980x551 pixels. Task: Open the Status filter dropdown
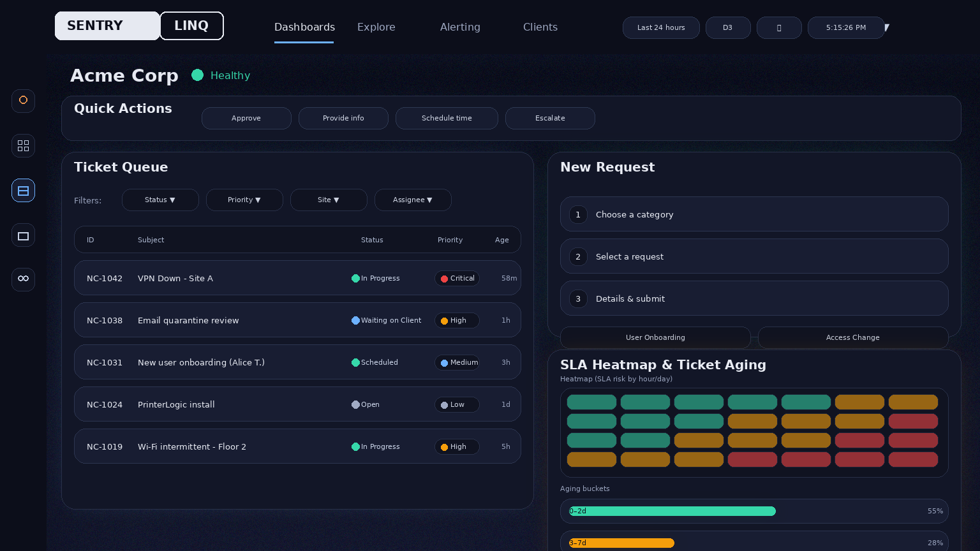(160, 200)
